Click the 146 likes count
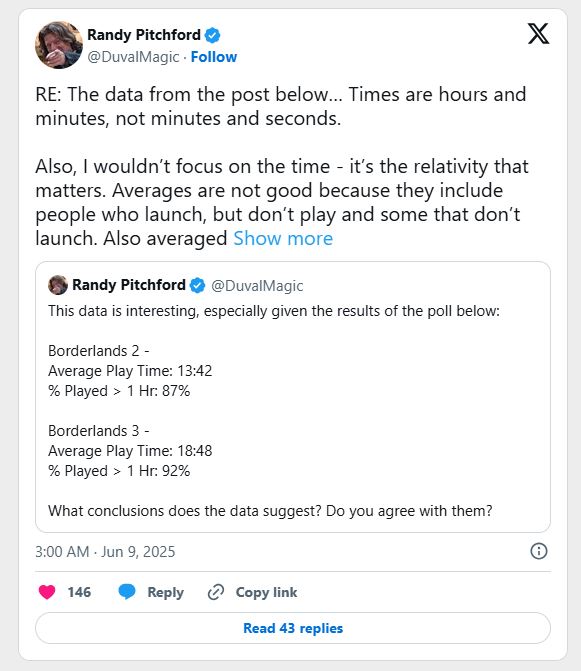The image size is (581, 671). (79, 592)
